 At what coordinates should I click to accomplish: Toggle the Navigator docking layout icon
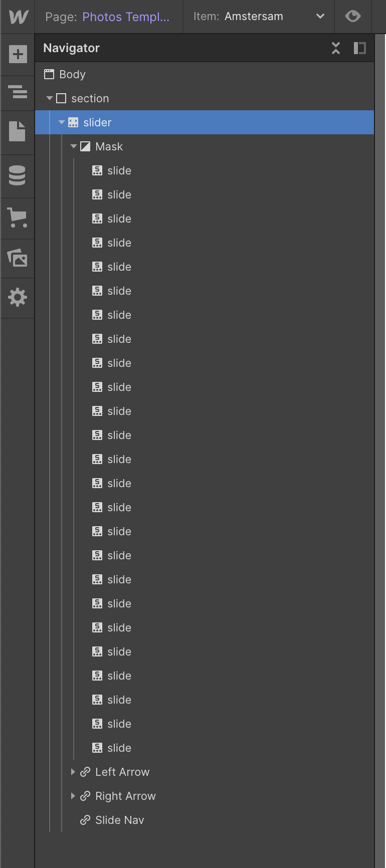360,48
